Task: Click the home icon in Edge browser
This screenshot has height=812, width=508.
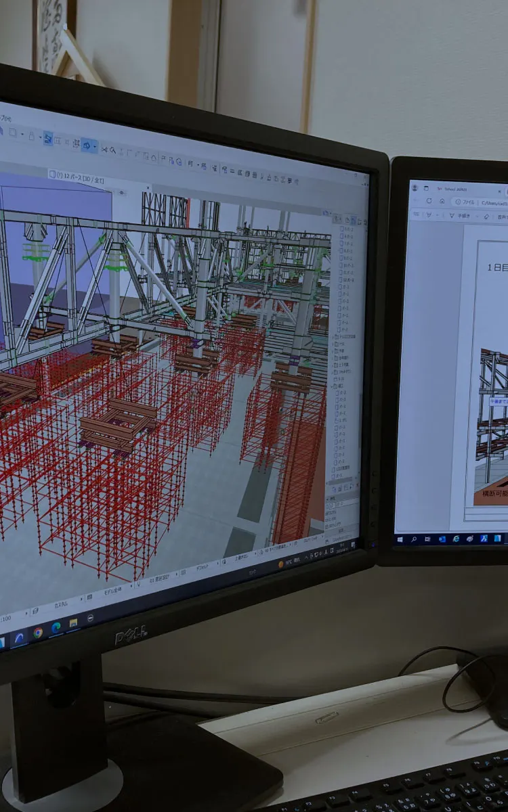Action: point(442,202)
